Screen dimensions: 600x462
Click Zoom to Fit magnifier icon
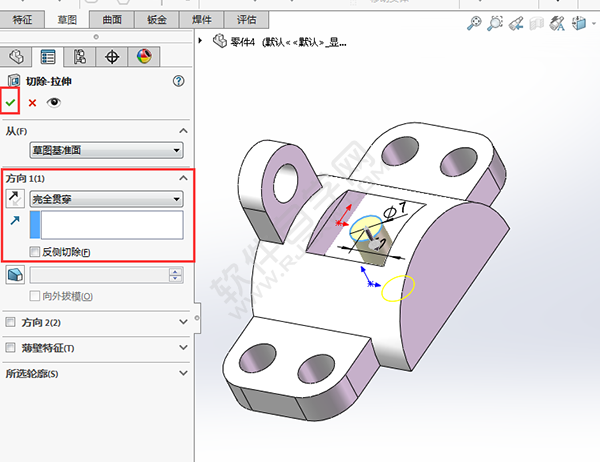point(474,23)
